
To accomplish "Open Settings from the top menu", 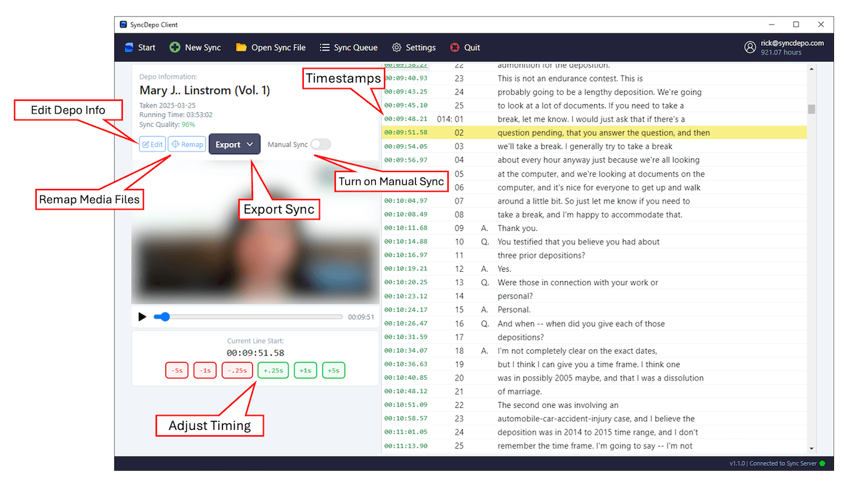I will [x=414, y=47].
